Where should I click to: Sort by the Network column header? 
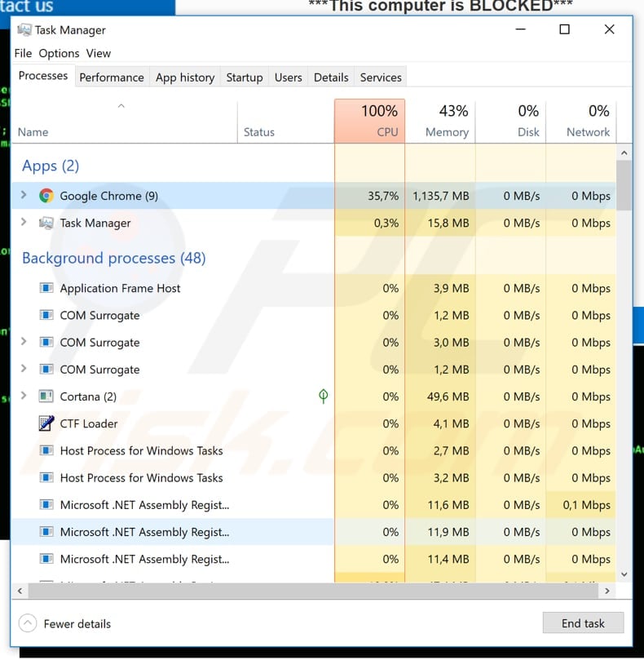pyautogui.click(x=581, y=122)
